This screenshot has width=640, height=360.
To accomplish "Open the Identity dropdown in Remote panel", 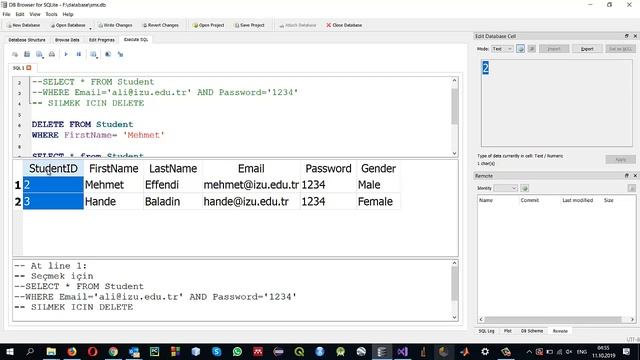I will click(x=505, y=188).
